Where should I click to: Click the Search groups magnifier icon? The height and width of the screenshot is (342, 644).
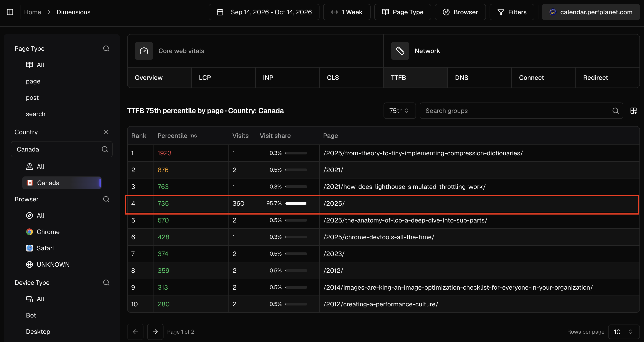pos(615,111)
